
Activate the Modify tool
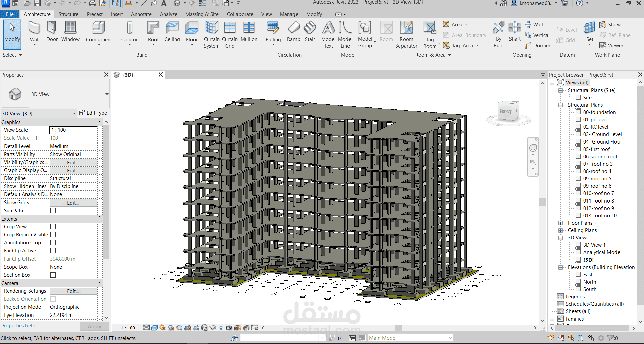click(12, 35)
